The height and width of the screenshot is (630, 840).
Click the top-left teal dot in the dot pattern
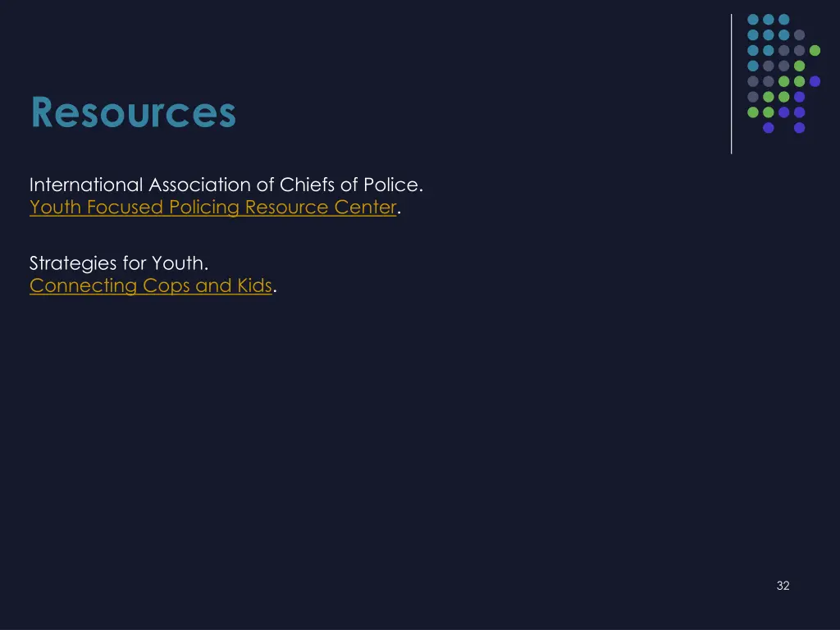(753, 20)
